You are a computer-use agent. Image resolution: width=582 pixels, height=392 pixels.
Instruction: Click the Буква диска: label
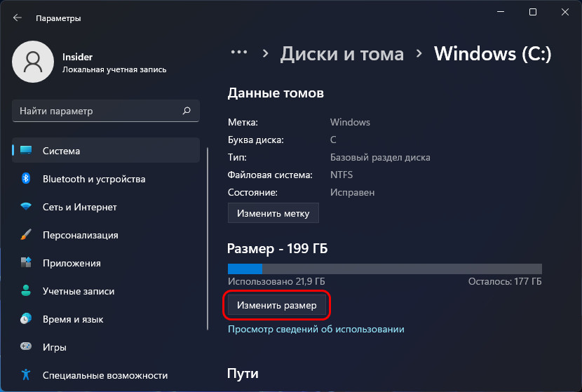pyautogui.click(x=255, y=140)
